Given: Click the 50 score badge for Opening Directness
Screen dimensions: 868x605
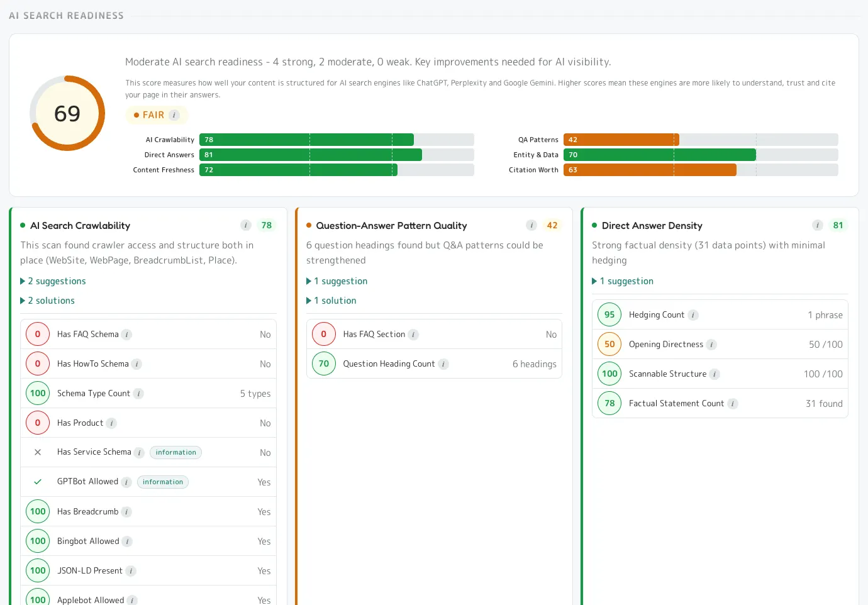Looking at the screenshot, I should click(609, 344).
